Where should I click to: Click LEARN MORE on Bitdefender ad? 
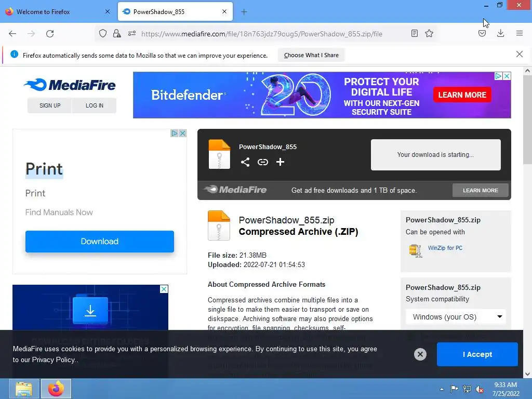462,95
